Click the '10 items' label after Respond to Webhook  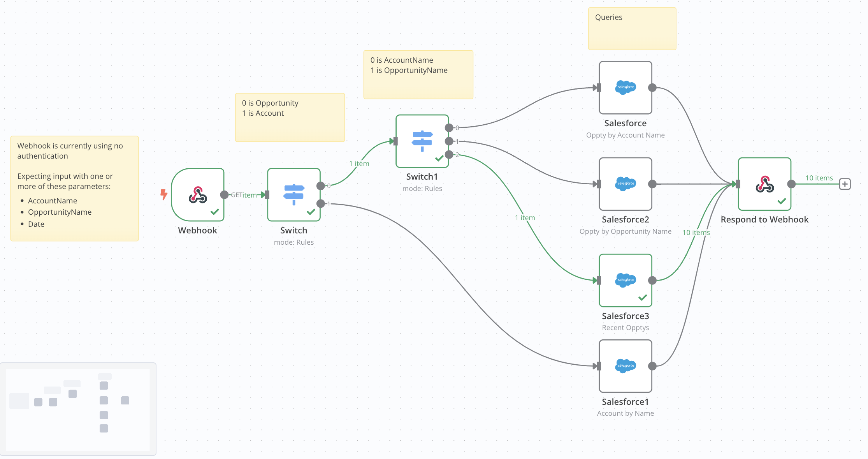(819, 178)
